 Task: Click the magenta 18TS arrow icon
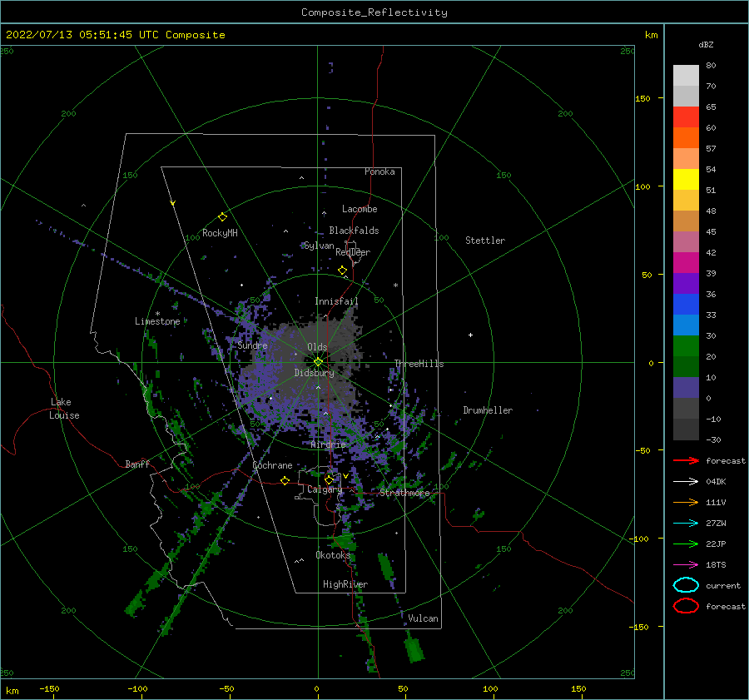tap(686, 565)
